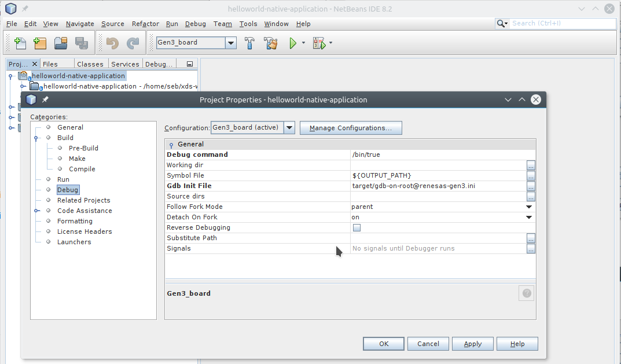The height and width of the screenshot is (364, 621).
Task: Open the Debug Project arrow menu
Action: tap(330, 43)
